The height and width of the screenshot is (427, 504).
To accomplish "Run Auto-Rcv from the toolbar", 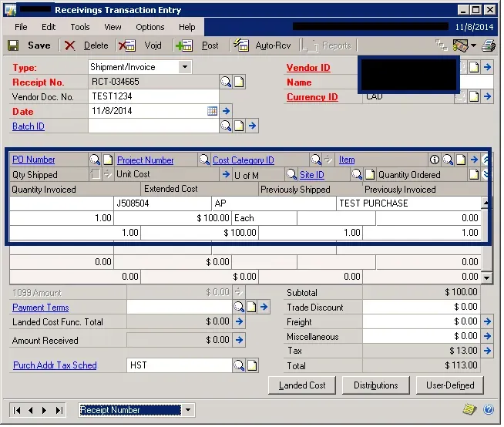I will 264,45.
